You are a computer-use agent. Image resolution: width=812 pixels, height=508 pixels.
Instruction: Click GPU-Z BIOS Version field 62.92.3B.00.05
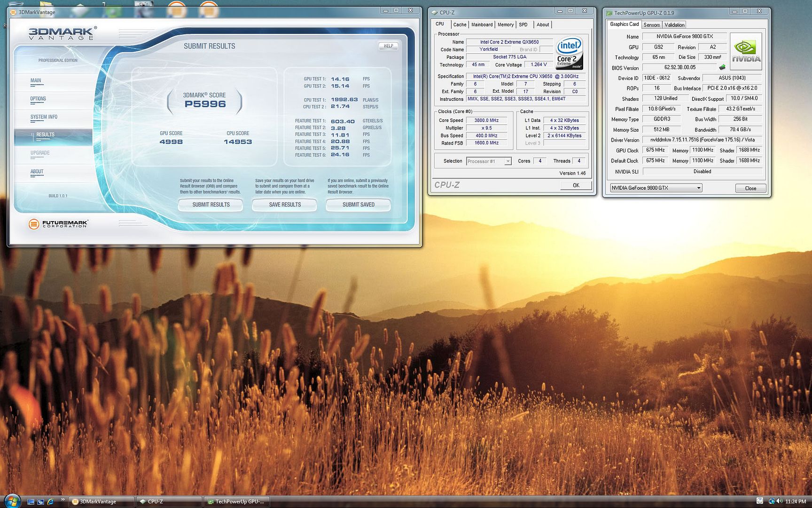680,67
